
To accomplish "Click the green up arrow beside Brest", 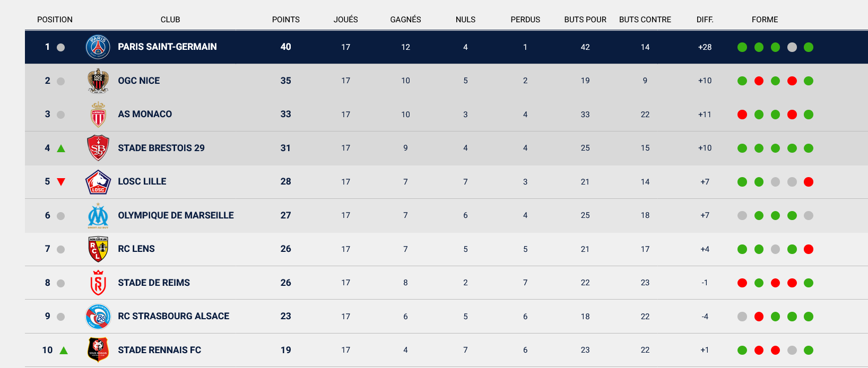I will [61, 148].
